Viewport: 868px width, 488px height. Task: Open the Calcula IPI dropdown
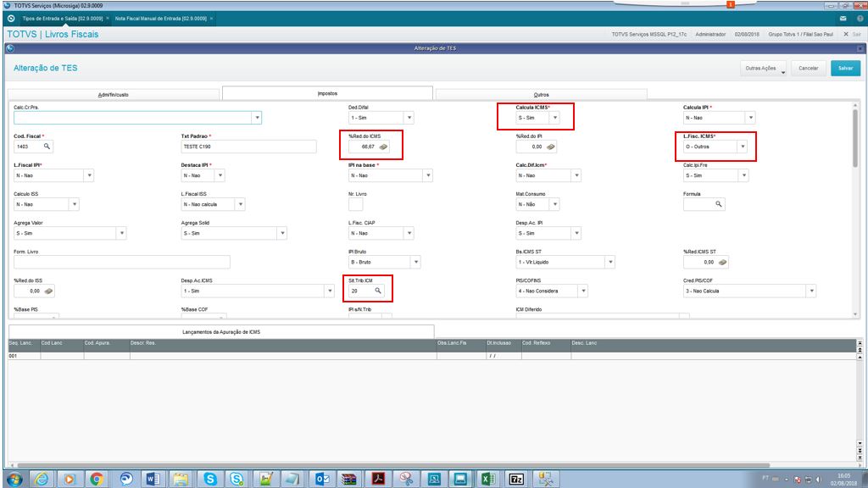pyautogui.click(x=751, y=118)
